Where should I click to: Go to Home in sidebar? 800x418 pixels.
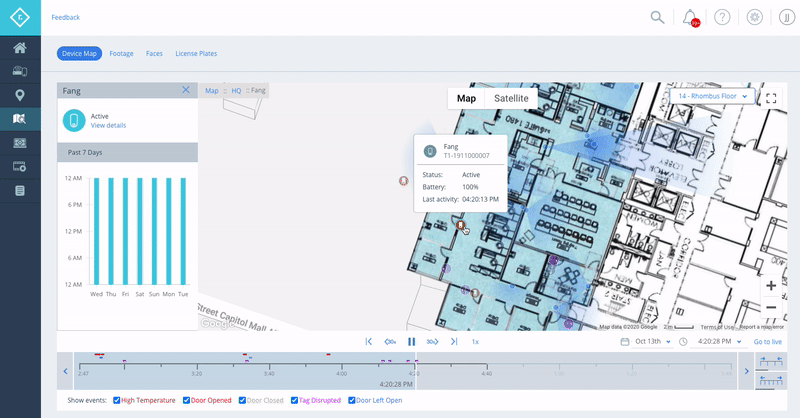19,47
